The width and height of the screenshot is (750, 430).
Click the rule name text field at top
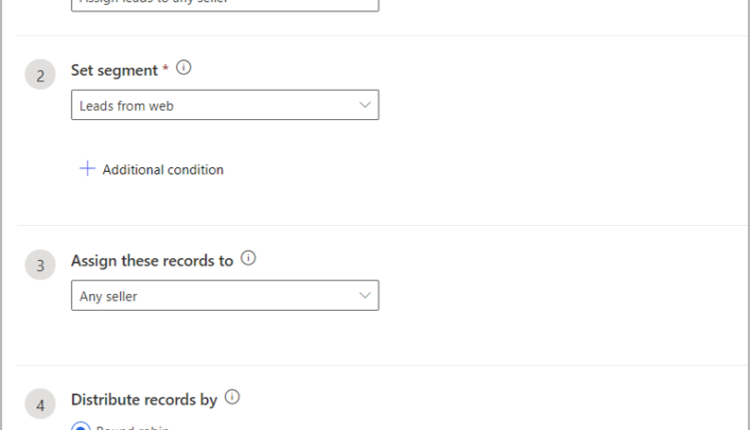[224, 4]
